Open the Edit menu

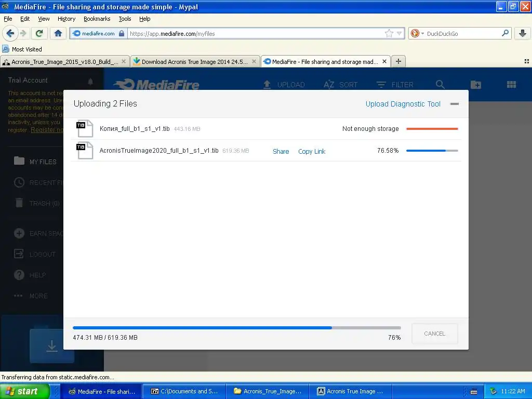click(x=25, y=19)
